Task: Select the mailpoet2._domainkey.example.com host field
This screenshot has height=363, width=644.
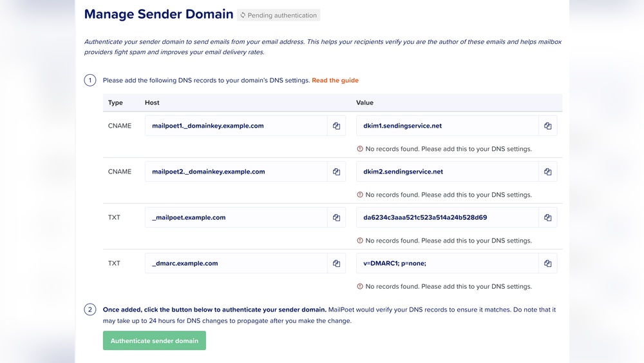Action: (236, 172)
